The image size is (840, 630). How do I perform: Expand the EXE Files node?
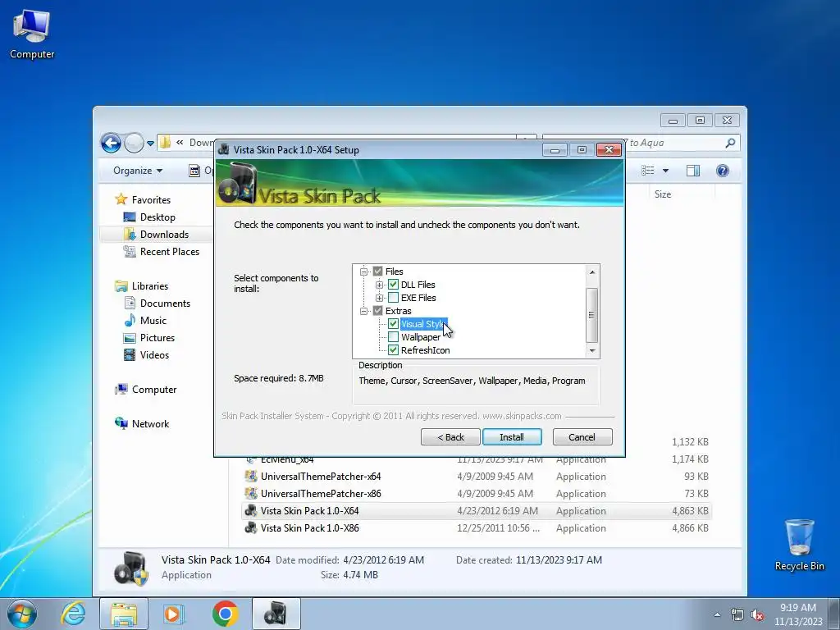click(x=379, y=298)
